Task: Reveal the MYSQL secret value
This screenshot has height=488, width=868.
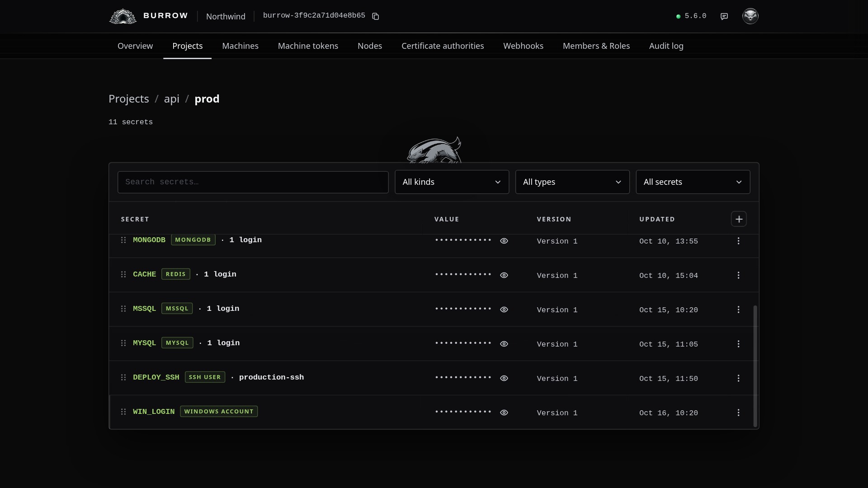Action: 504,344
